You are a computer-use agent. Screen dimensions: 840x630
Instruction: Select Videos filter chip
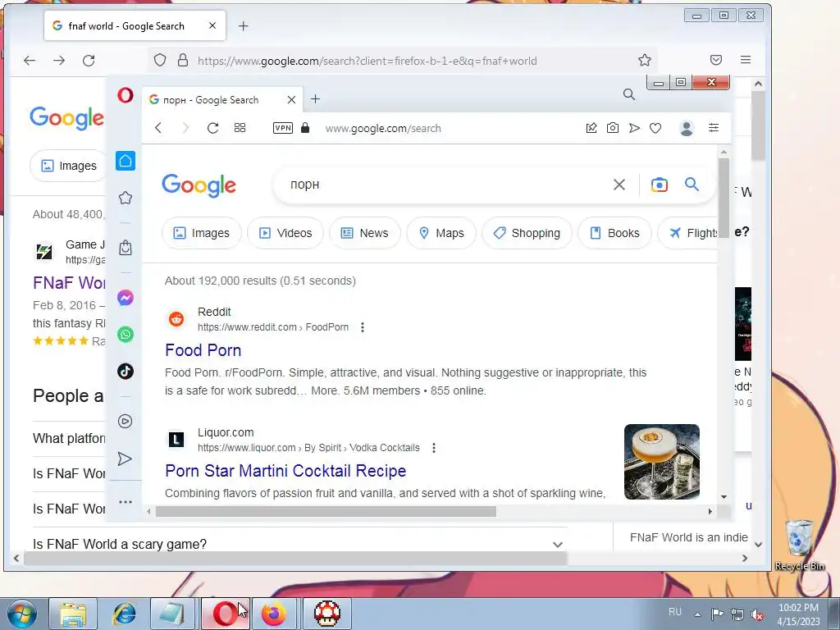coord(285,233)
